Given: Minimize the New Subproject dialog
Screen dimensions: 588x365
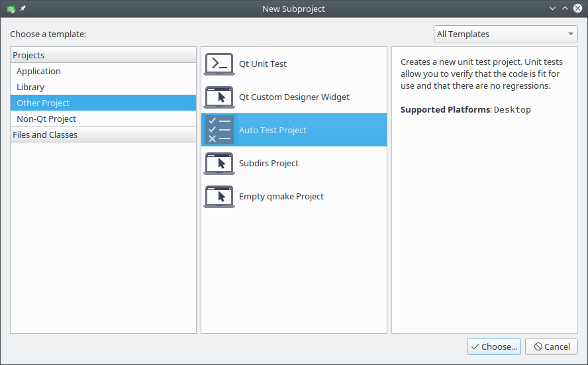Looking at the screenshot, I should tap(552, 8).
